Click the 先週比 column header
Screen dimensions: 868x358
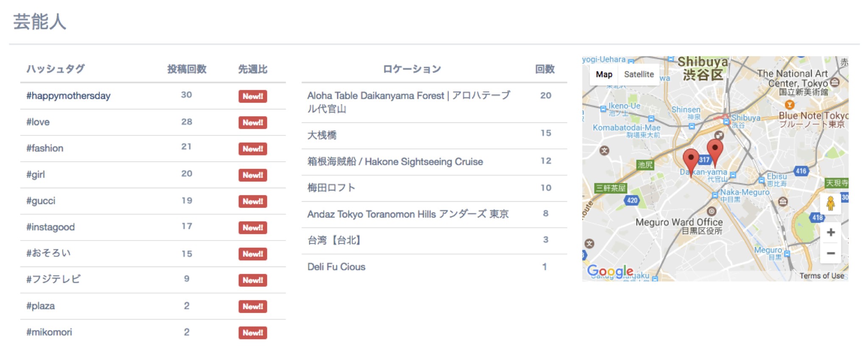tap(253, 69)
